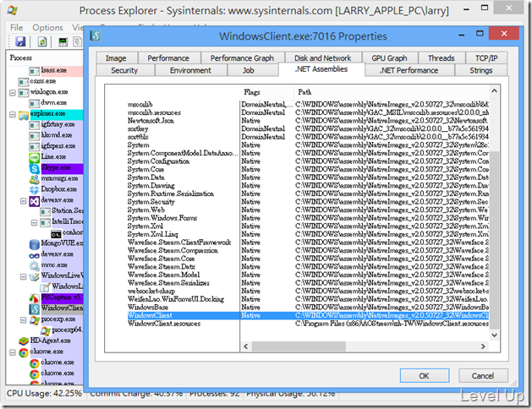Click the Process Explorer app icon in title bar
Screen dimensions: 532x409
tap(12, 10)
